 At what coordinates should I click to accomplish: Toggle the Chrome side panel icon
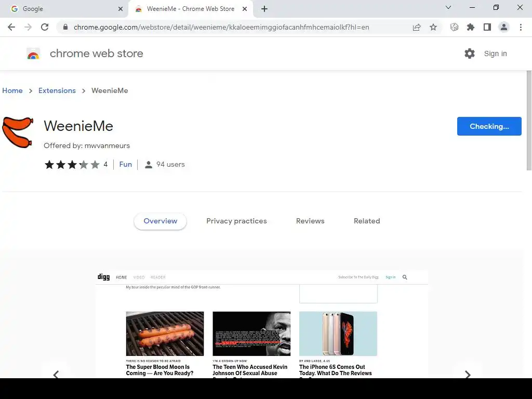tap(487, 27)
